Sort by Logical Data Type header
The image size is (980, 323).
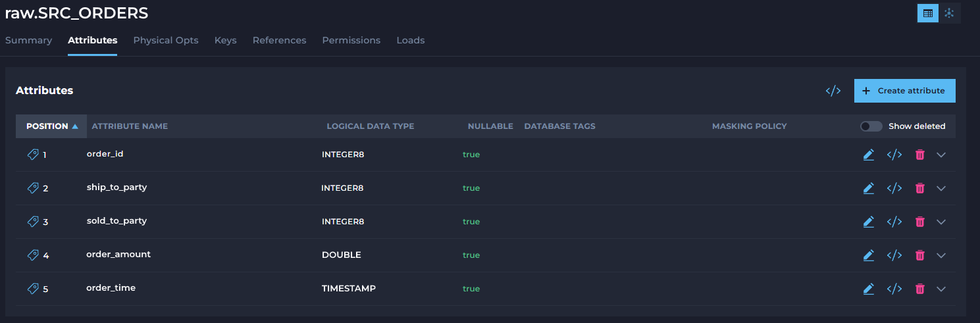pos(371,126)
